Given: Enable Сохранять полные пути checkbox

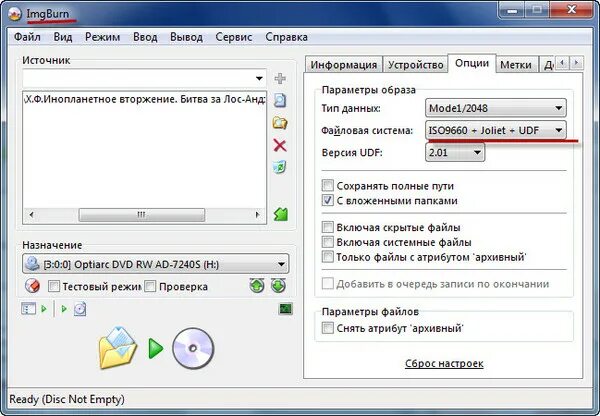Looking at the screenshot, I should [x=328, y=186].
